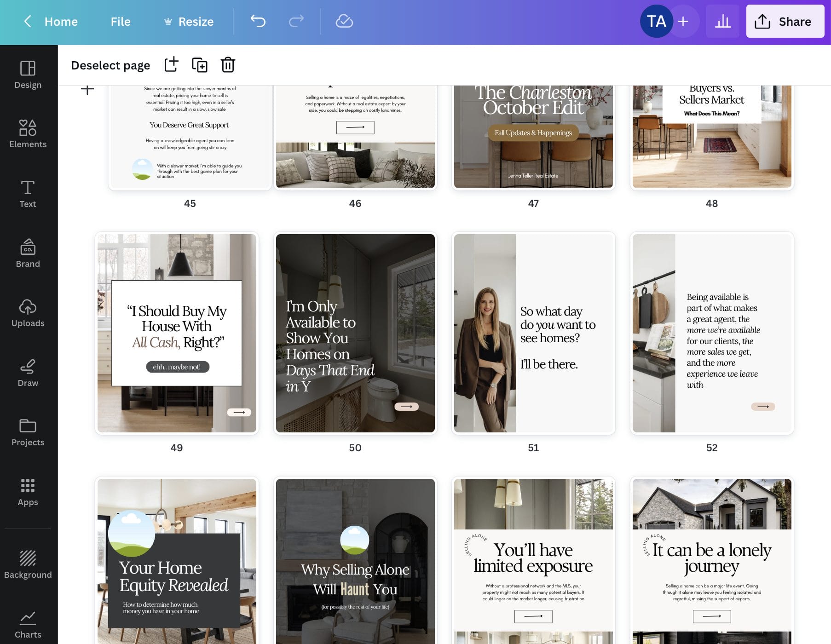Image resolution: width=831 pixels, height=644 pixels.
Task: Open the Apps panel
Action: tap(28, 492)
